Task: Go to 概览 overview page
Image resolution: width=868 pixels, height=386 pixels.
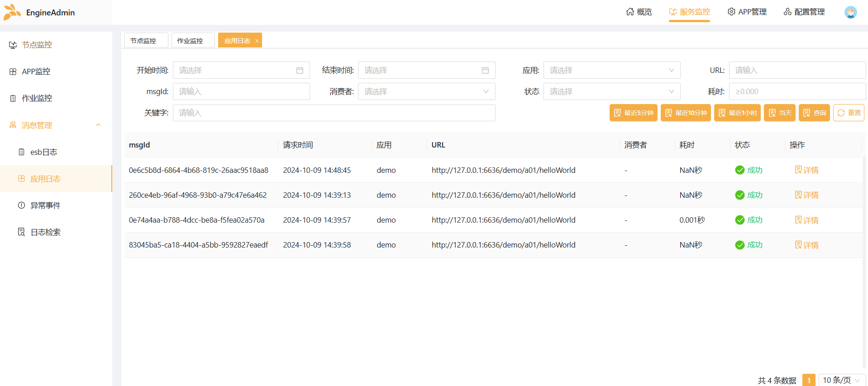Action: pos(639,12)
